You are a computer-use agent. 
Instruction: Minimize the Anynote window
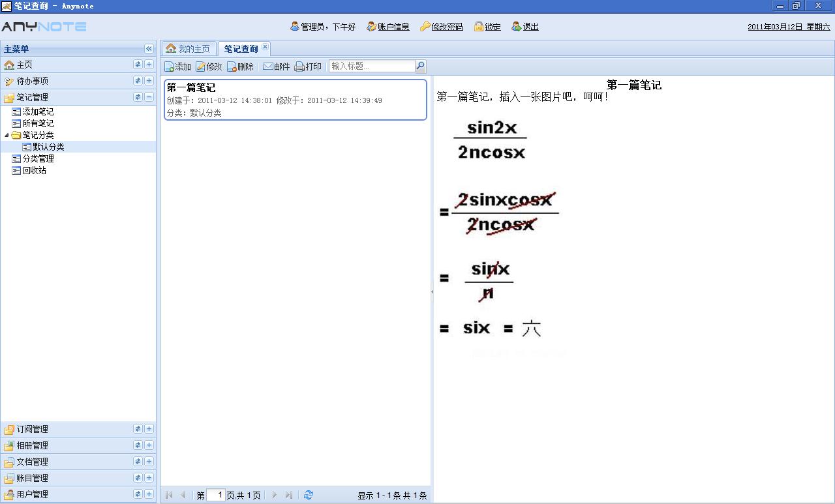(x=780, y=6)
